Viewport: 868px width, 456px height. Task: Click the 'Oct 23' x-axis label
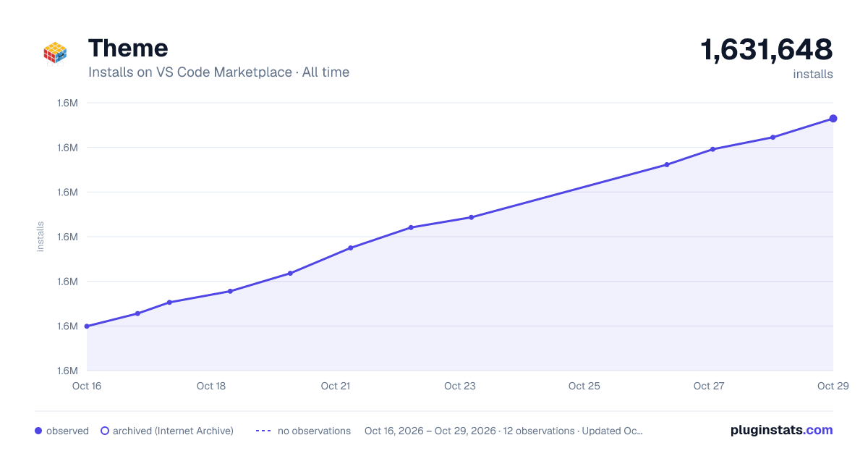coord(460,386)
